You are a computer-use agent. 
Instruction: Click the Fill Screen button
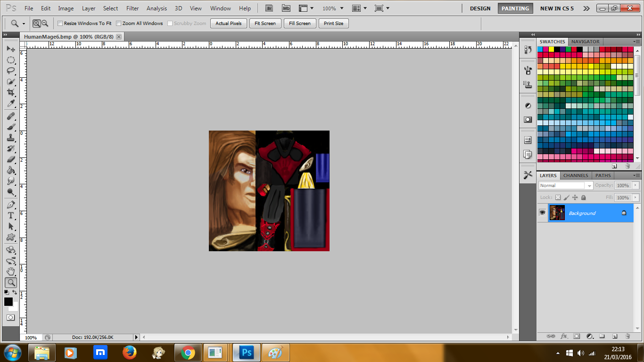300,23
